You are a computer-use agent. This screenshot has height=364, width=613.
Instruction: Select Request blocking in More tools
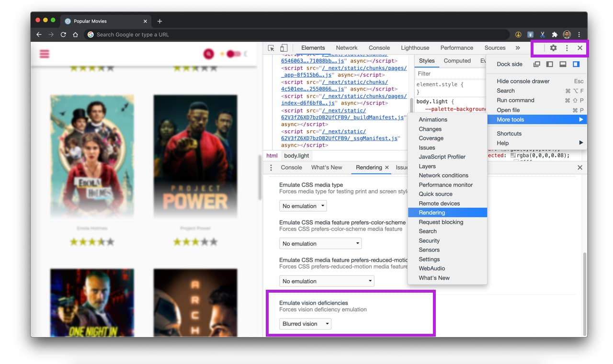click(x=447, y=222)
